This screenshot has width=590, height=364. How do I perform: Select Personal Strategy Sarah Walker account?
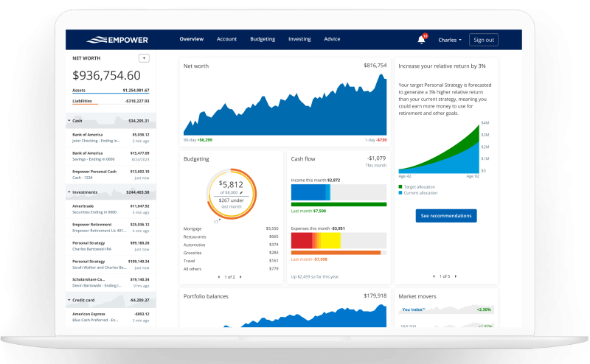tap(111, 265)
